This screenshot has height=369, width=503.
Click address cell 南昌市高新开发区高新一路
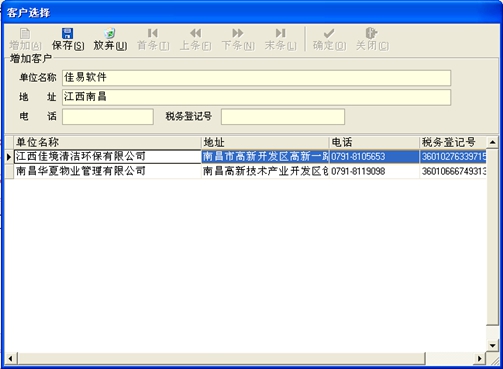coord(265,156)
